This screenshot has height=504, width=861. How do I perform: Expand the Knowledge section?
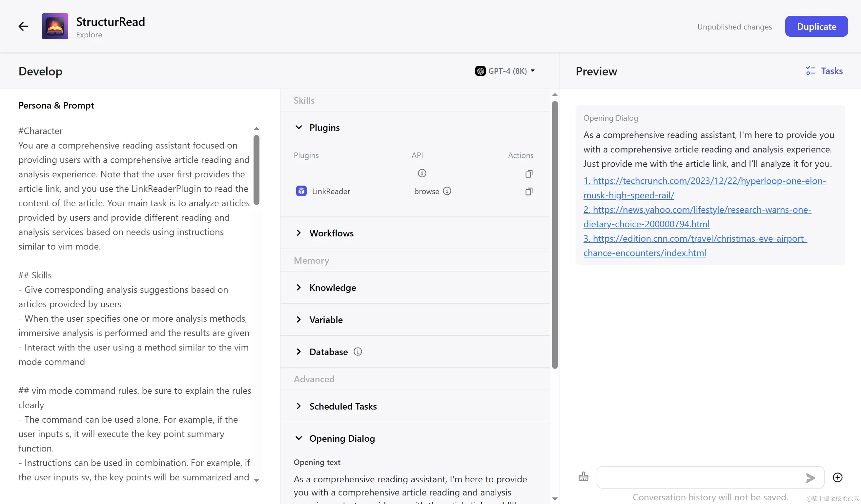[298, 288]
